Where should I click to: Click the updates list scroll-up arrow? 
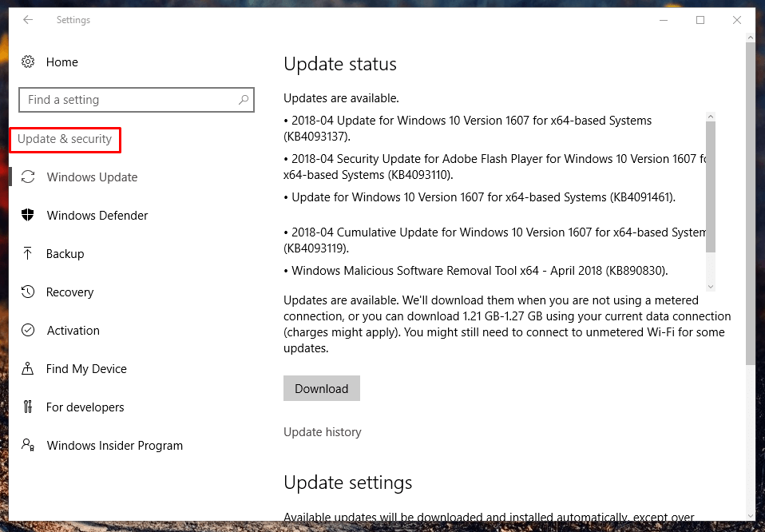click(711, 117)
